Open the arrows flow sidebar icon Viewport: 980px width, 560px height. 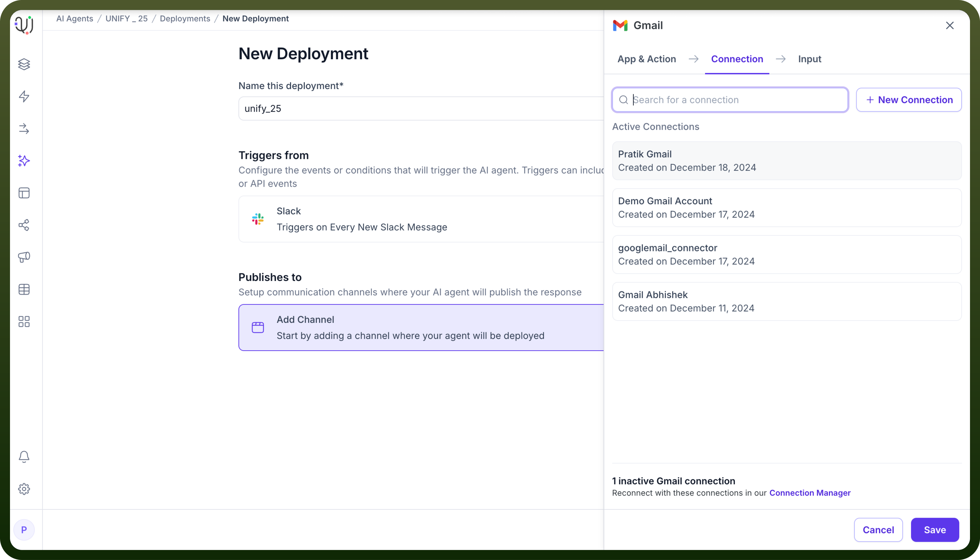(24, 128)
